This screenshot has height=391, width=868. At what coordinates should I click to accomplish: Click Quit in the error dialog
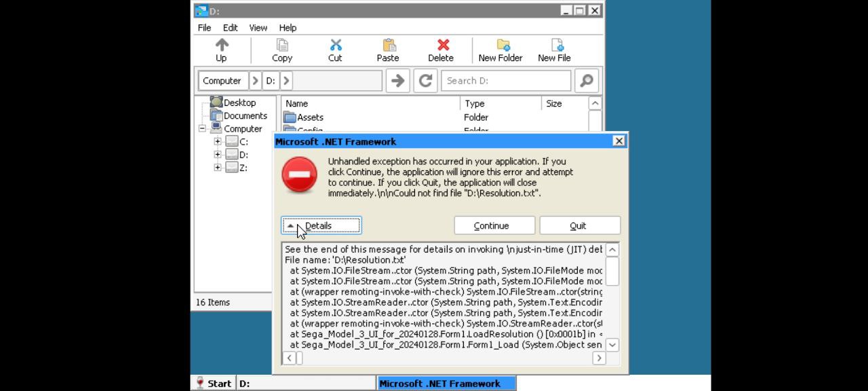click(x=580, y=225)
